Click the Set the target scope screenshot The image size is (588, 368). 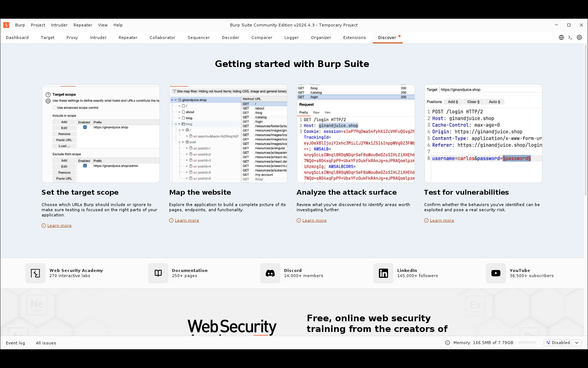click(x=101, y=134)
